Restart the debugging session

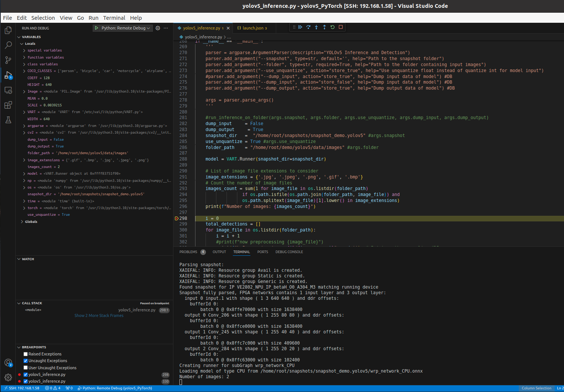coord(332,27)
